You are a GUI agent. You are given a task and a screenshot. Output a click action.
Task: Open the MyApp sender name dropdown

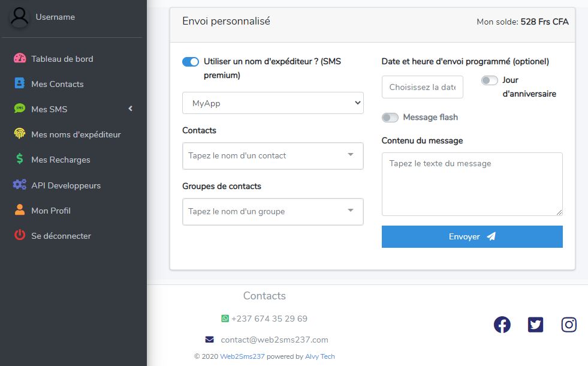(x=273, y=103)
